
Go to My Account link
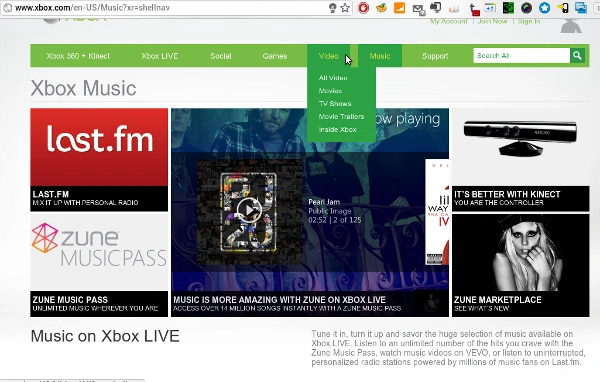point(448,21)
